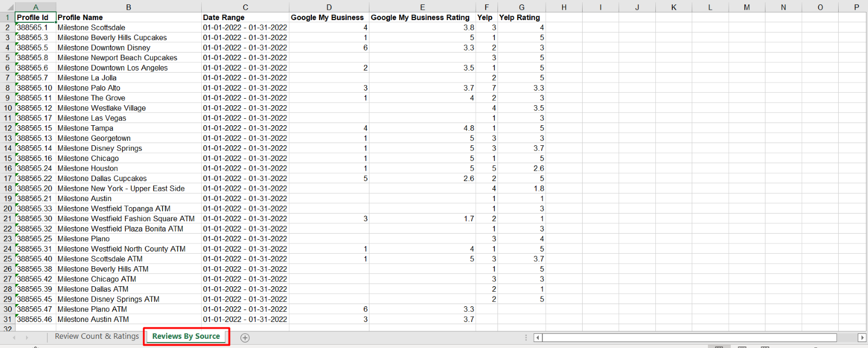Select row 1 header

[x=8, y=17]
